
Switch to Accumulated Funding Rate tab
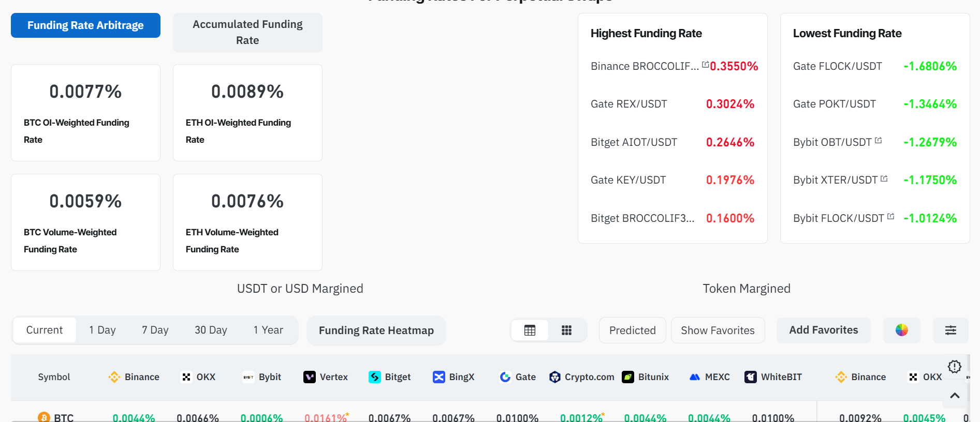(247, 32)
